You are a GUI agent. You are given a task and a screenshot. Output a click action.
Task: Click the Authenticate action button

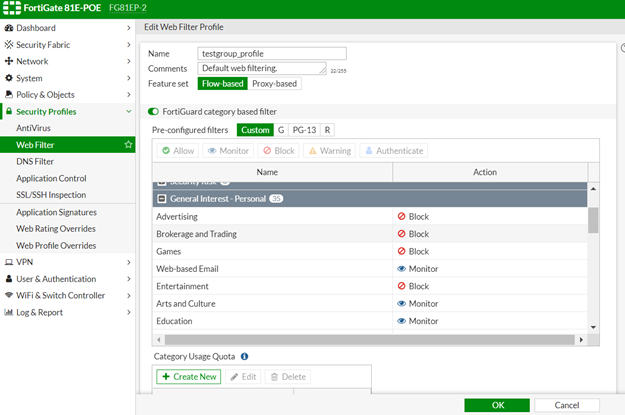(394, 151)
